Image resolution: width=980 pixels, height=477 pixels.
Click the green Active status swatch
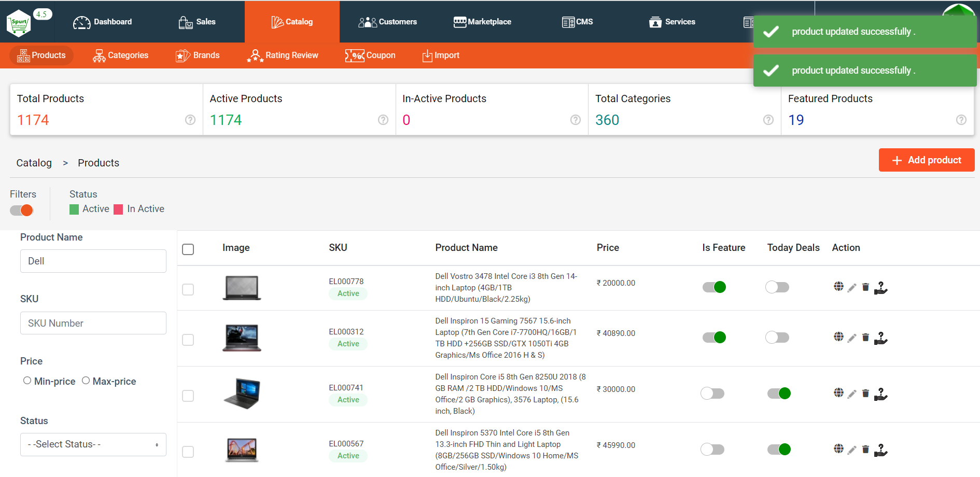click(74, 209)
